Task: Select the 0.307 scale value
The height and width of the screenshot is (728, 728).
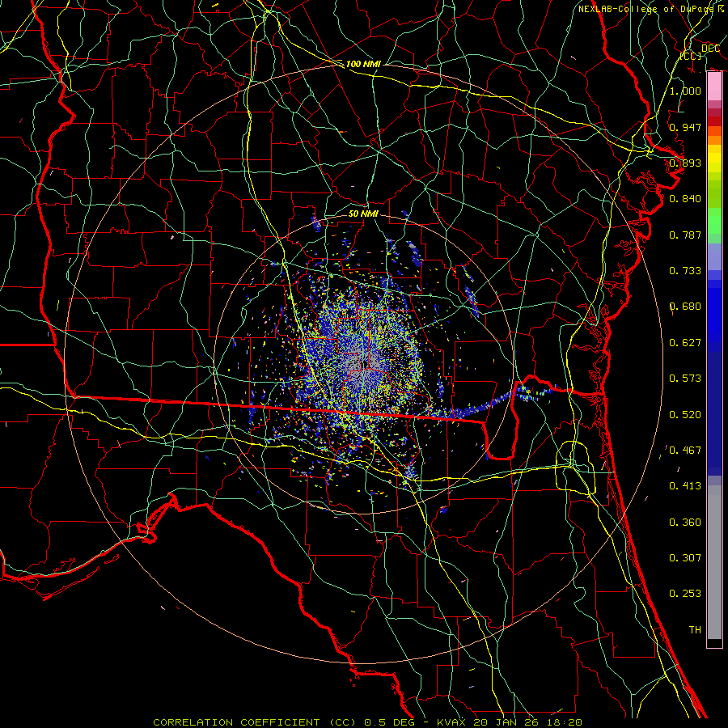Action: 685,558
